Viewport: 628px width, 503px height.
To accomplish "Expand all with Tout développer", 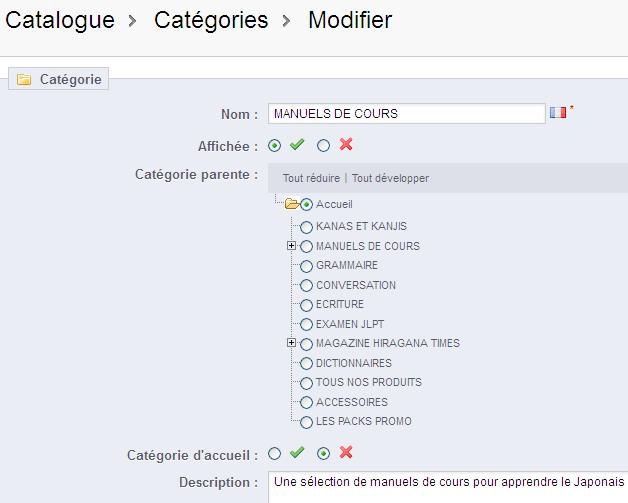I will coord(390,178).
